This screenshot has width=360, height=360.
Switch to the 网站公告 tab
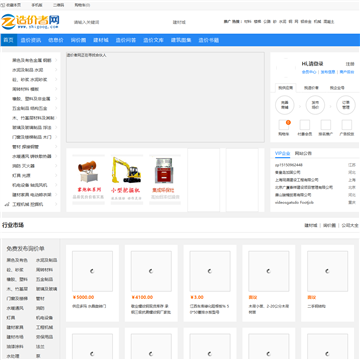303,154
